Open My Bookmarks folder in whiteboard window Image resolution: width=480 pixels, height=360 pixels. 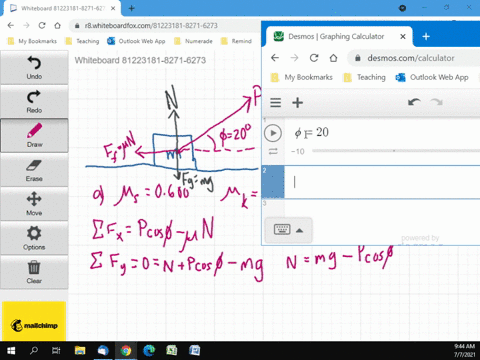coord(33,41)
